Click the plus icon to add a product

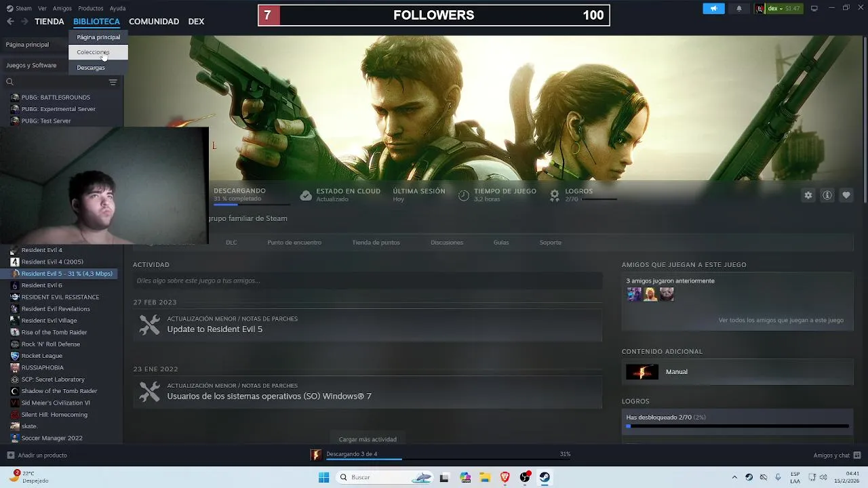(x=10, y=455)
